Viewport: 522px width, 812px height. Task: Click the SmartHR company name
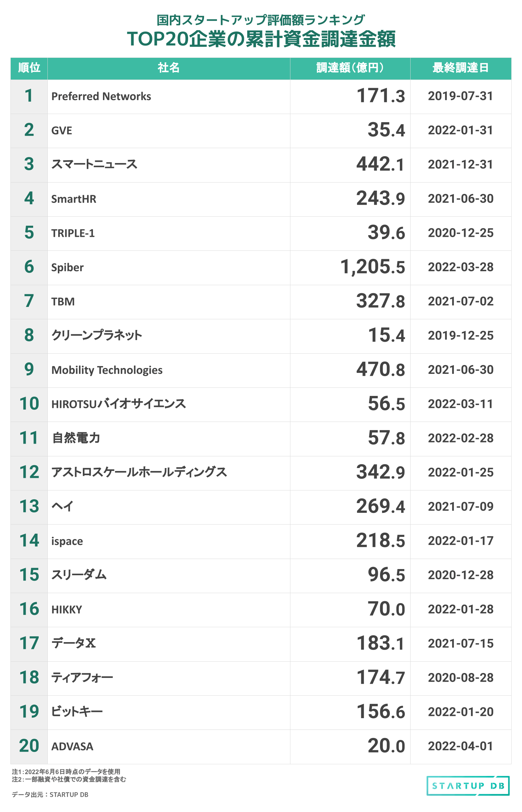tap(73, 199)
